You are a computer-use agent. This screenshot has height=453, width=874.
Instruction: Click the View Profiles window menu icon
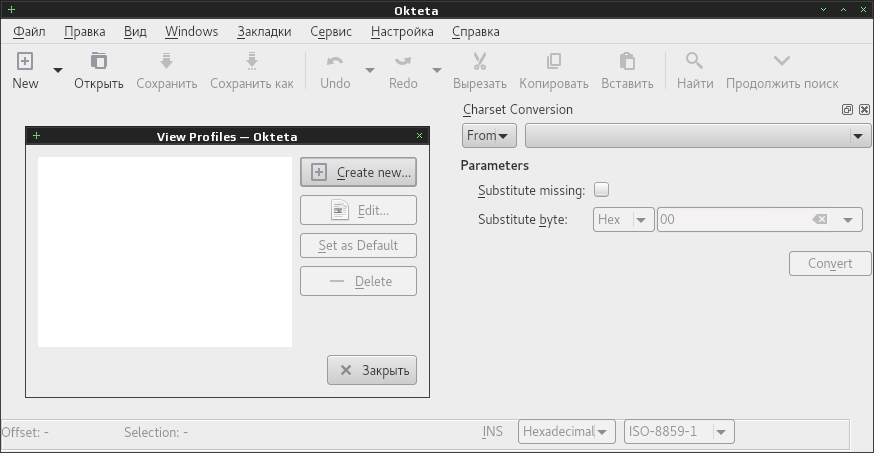(x=36, y=135)
